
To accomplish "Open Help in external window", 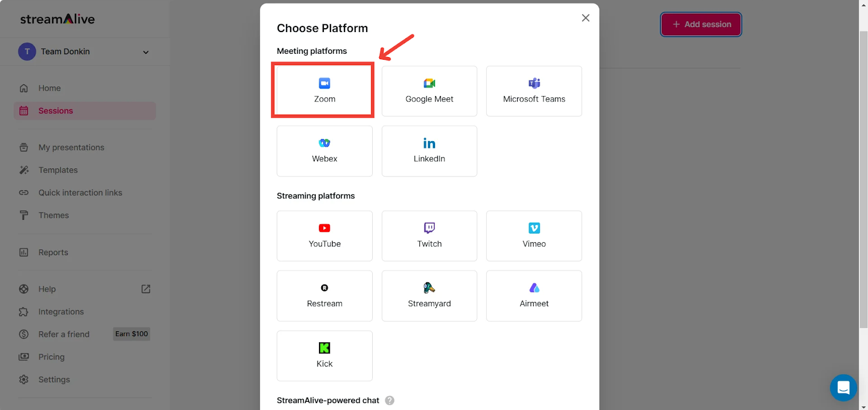I will click(145, 289).
